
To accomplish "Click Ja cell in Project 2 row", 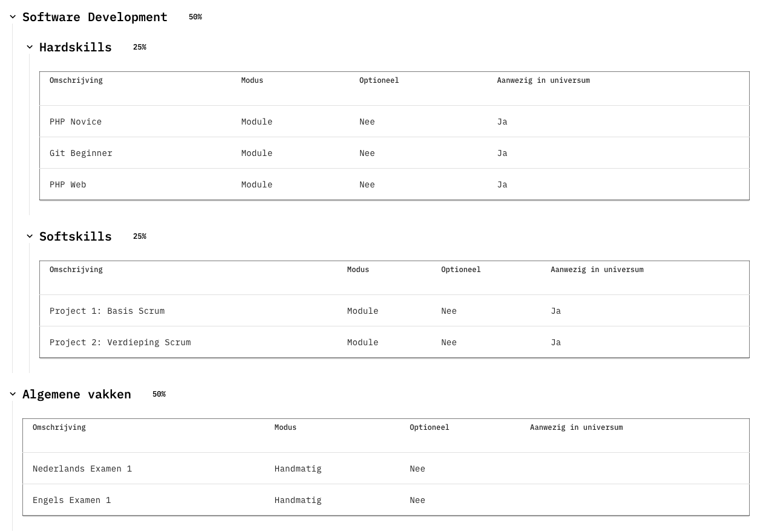I will [556, 342].
